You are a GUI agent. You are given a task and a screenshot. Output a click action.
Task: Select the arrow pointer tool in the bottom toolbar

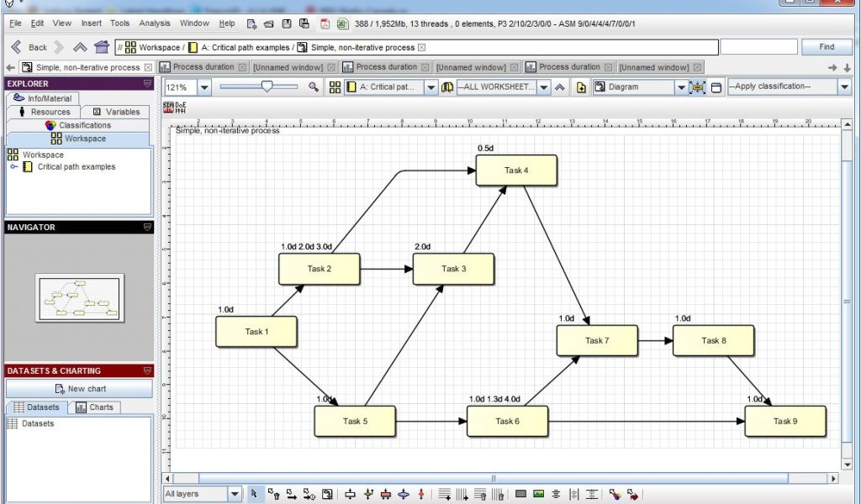tap(254, 494)
